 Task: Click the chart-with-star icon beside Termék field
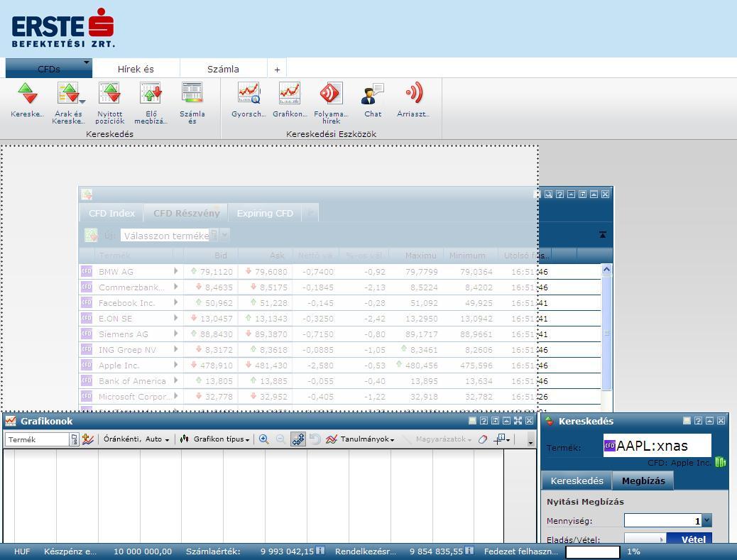click(88, 439)
